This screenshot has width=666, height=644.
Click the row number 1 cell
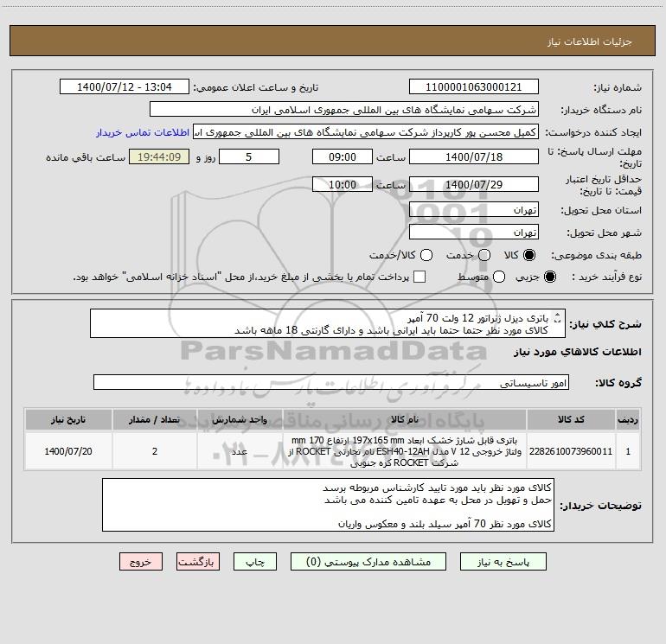628,451
